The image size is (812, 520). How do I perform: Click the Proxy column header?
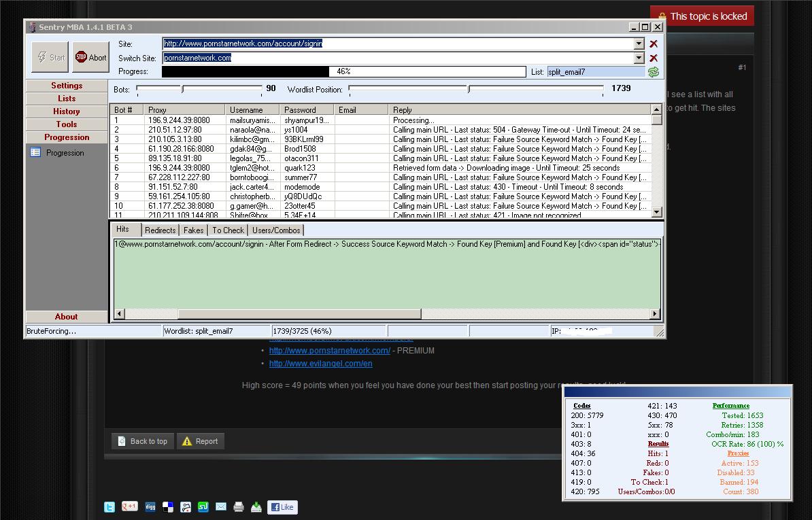pyautogui.click(x=184, y=109)
